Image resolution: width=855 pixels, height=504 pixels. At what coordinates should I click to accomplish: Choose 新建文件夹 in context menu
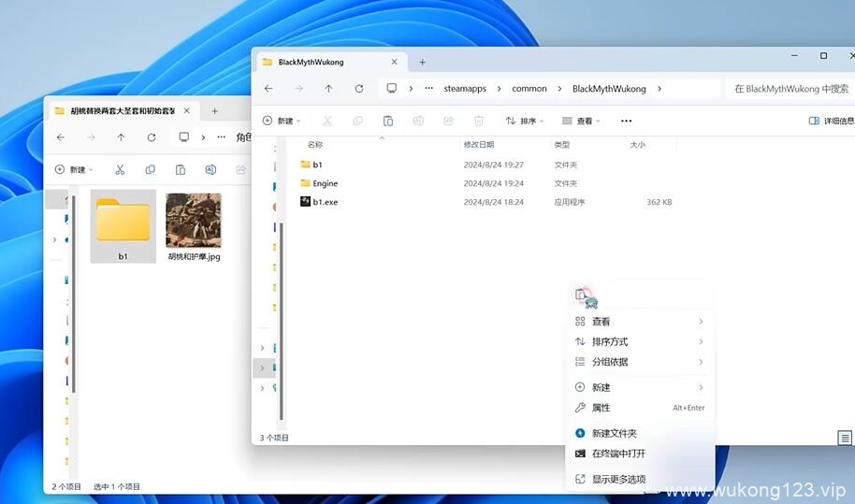click(640, 433)
